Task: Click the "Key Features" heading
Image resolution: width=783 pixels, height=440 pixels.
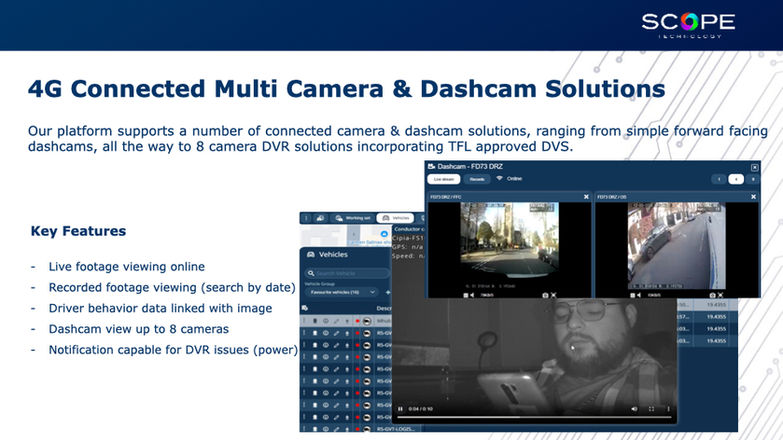Action: (78, 231)
